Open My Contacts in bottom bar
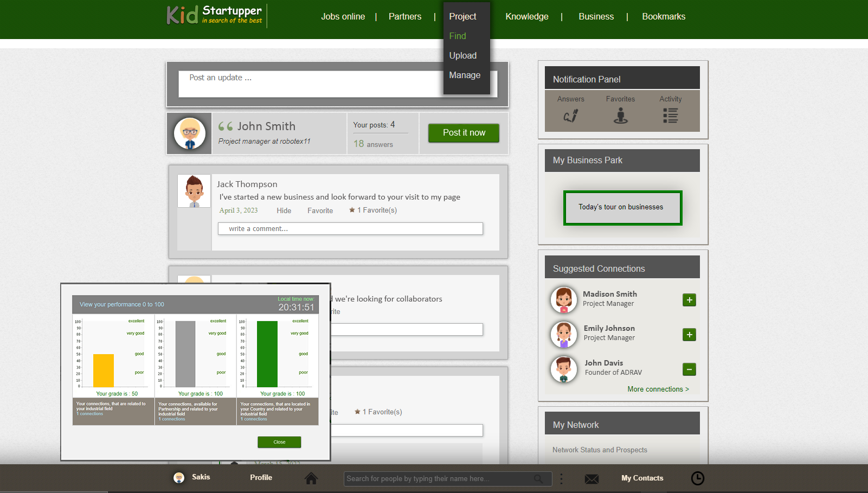This screenshot has height=493, width=868. (642, 478)
